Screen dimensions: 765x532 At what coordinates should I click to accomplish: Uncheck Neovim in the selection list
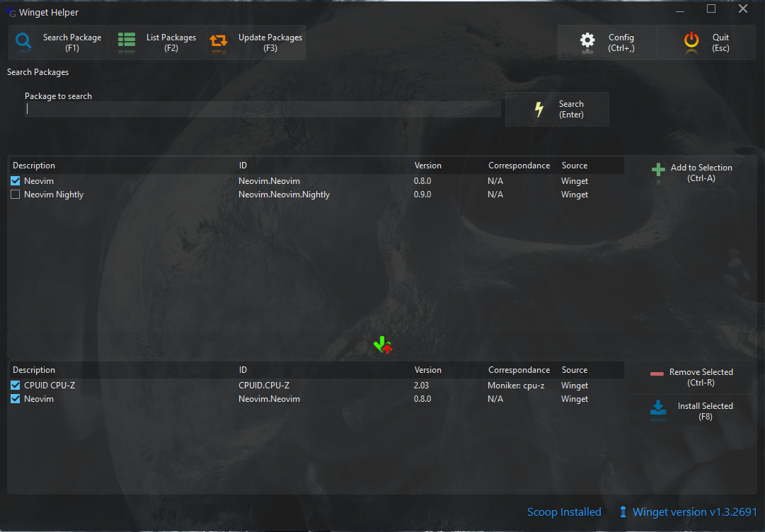pos(15,399)
